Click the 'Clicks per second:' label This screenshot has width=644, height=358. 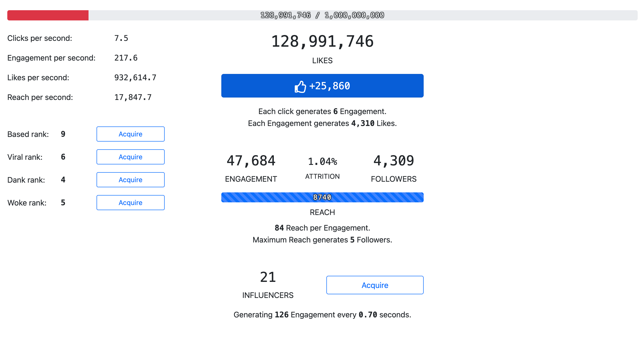(40, 38)
